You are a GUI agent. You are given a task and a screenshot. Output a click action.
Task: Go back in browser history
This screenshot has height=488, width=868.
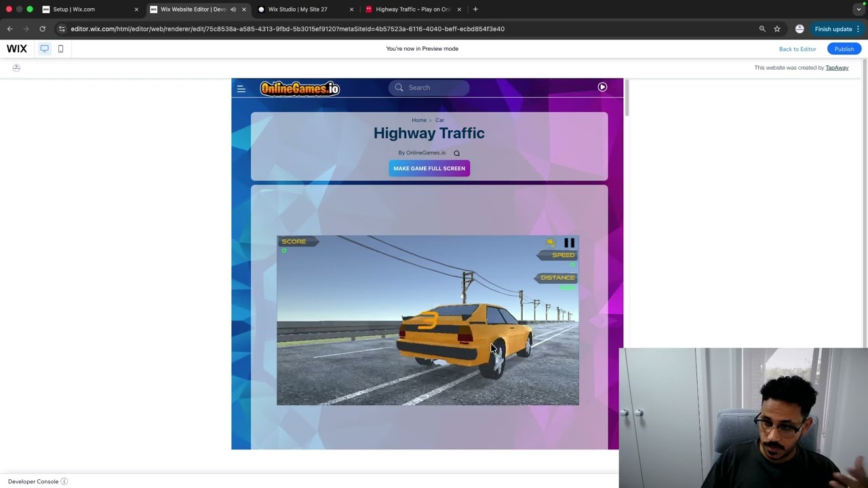coord(9,29)
